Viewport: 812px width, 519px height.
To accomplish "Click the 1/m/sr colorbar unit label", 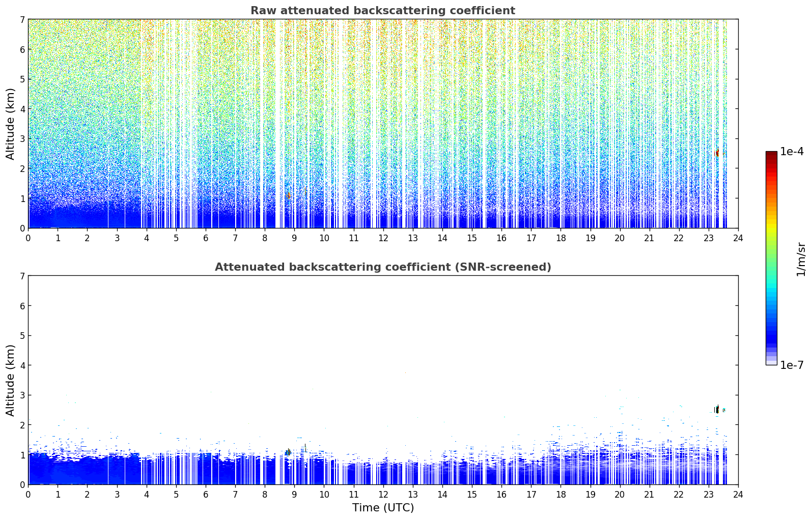I will pyautogui.click(x=801, y=259).
